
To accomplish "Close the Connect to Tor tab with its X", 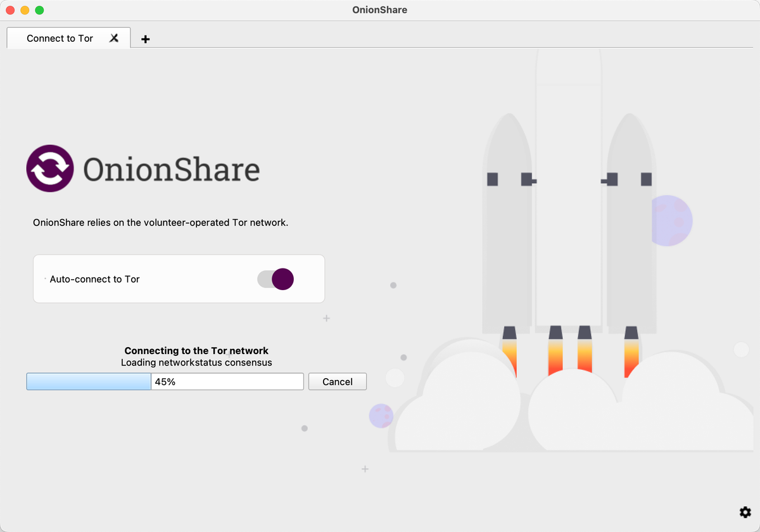I will click(x=114, y=38).
